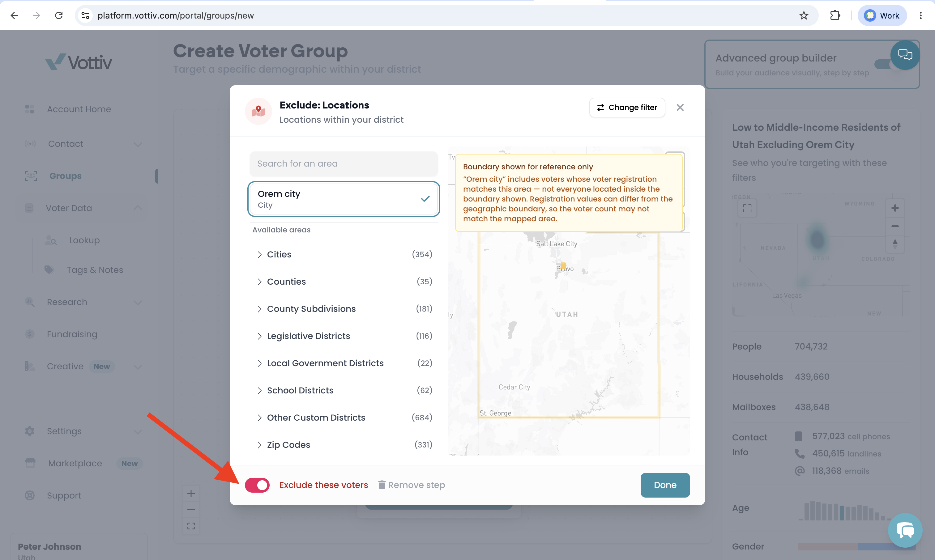Open site information icon in address bar
This screenshot has height=560, width=935.
point(85,15)
